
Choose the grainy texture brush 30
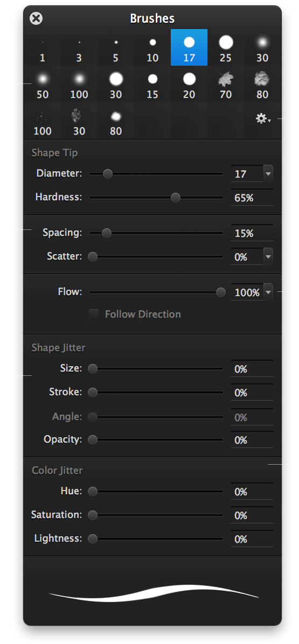click(79, 121)
